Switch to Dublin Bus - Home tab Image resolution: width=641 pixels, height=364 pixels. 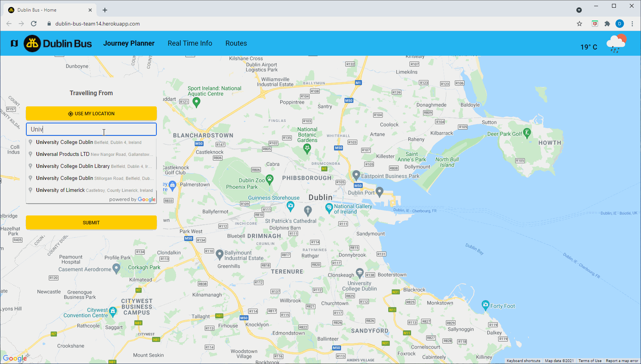(x=50, y=10)
